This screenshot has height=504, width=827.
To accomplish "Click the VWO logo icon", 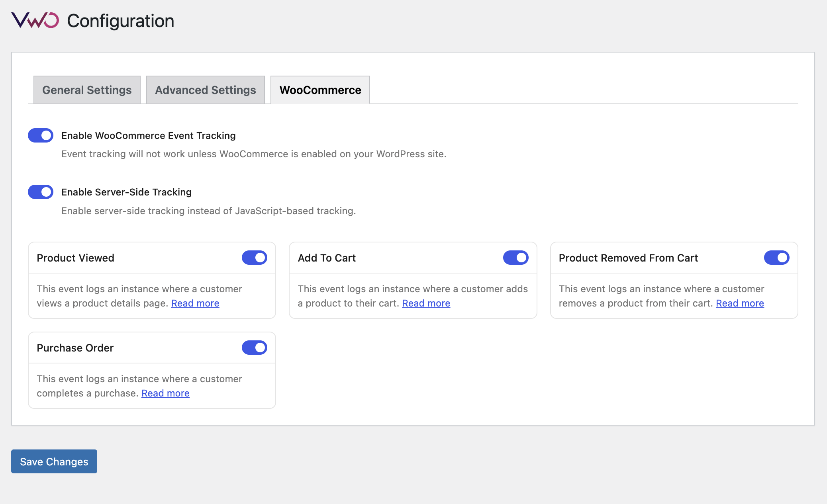I will coord(35,20).
